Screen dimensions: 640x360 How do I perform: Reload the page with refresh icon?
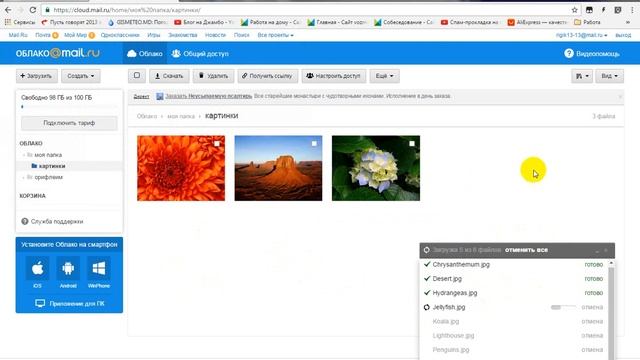(x=33, y=10)
